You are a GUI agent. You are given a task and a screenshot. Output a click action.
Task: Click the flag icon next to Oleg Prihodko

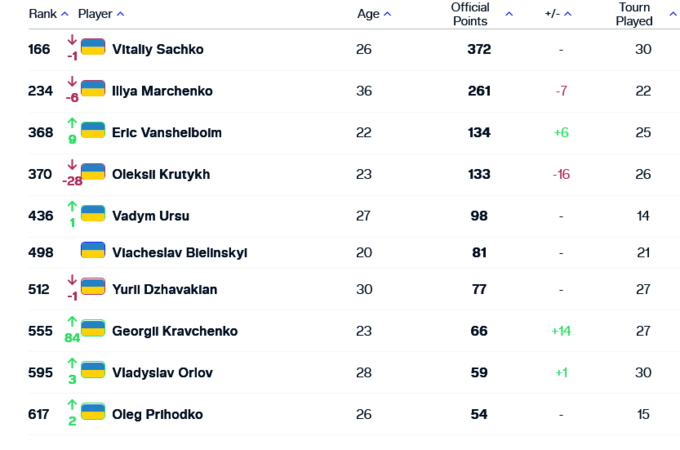coord(93,411)
